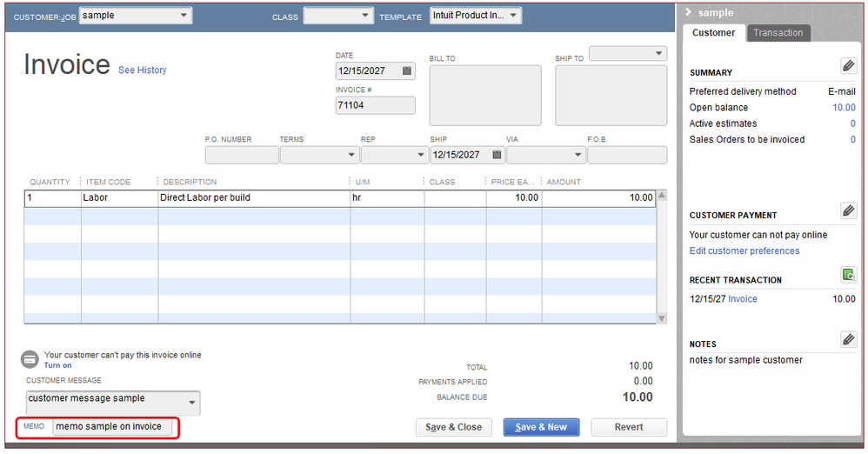Click the Quantity column header
This screenshot has height=454, width=868.
(50, 182)
